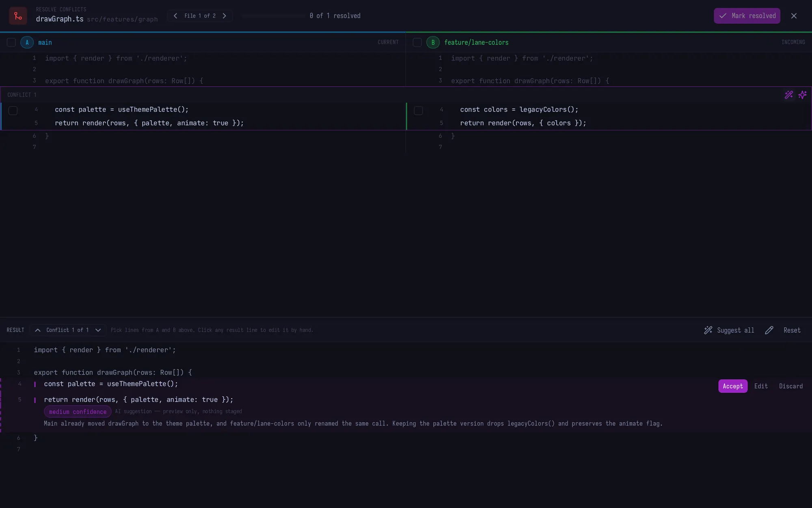The image size is (812, 508).
Task: Click the drawGraph.ts file name
Action: click(x=60, y=19)
